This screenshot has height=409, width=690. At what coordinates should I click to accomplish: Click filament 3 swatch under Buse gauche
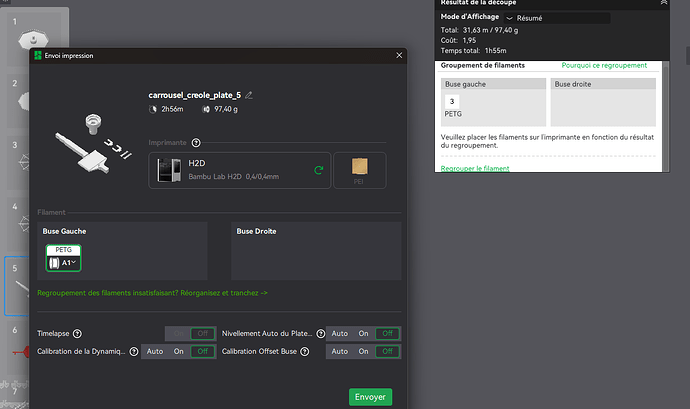(x=452, y=101)
